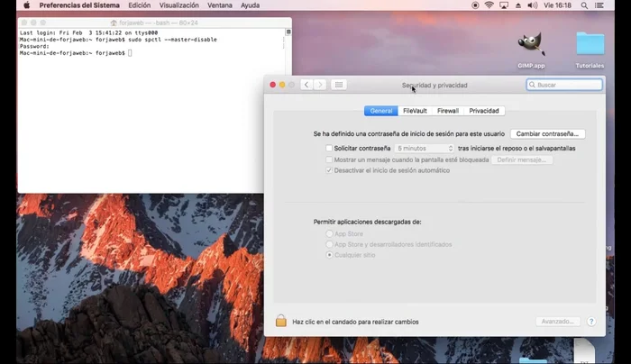The width and height of the screenshot is (631, 364).
Task: Select the Tutoriales folder on desktop
Action: point(590,50)
